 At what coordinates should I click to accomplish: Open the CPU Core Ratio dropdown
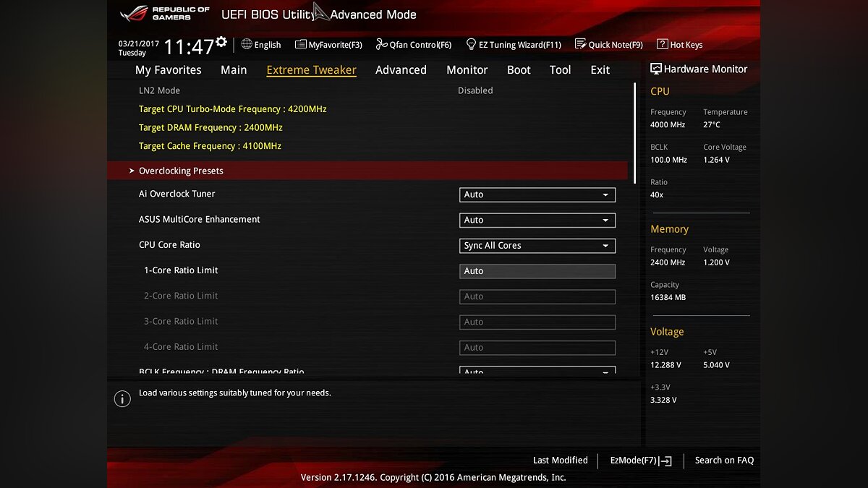pyautogui.click(x=537, y=245)
